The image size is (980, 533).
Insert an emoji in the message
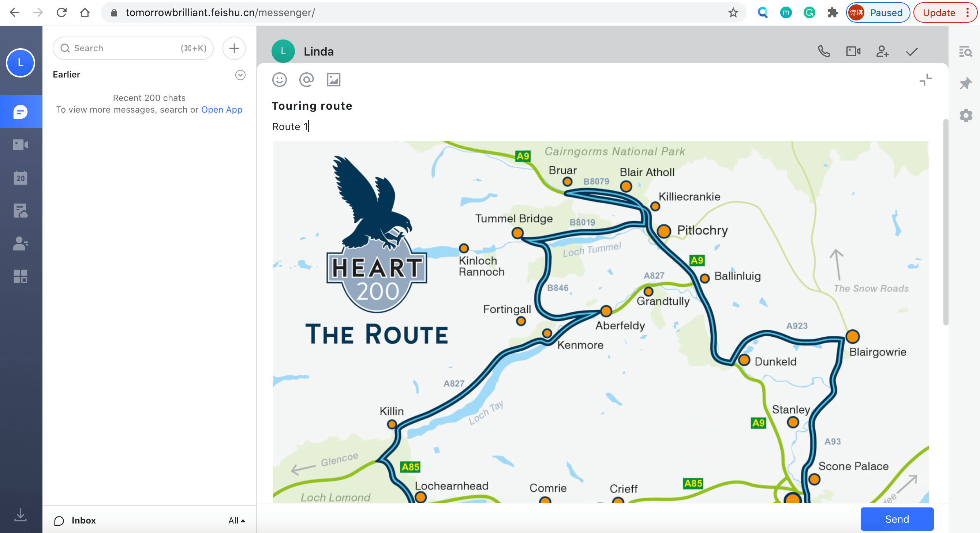279,80
